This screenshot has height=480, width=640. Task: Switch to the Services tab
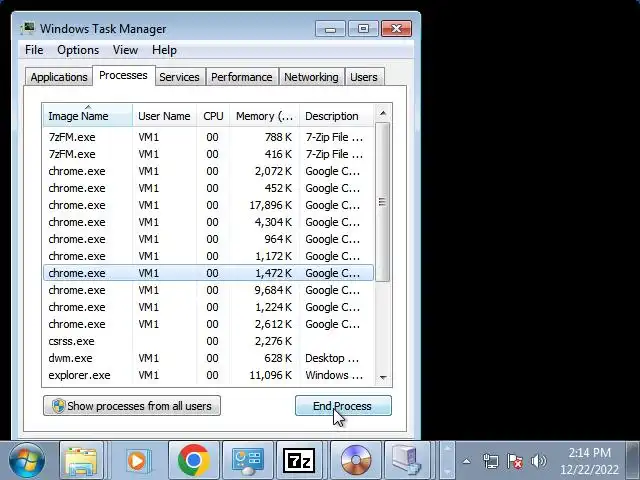tap(179, 77)
